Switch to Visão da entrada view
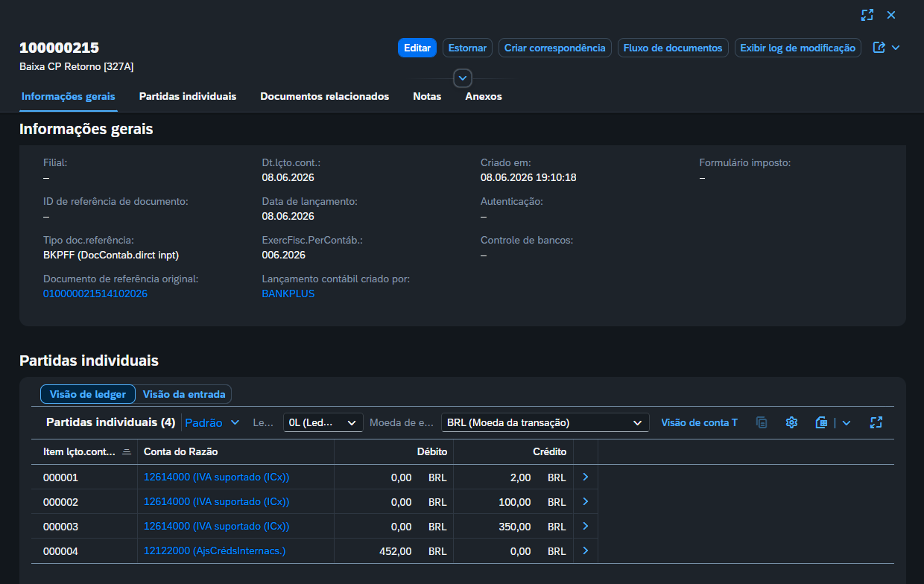924x584 pixels. [x=184, y=394]
